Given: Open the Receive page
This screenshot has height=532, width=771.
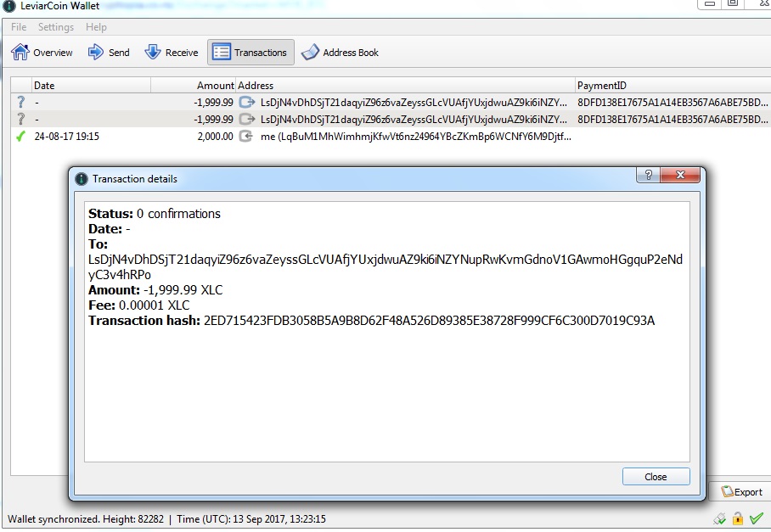Looking at the screenshot, I should pos(172,52).
